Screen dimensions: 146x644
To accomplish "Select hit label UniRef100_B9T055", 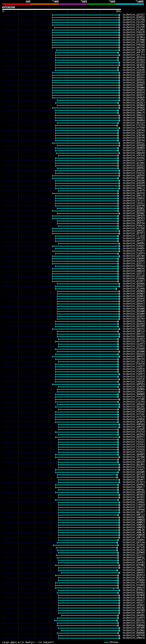I will coord(134,326).
